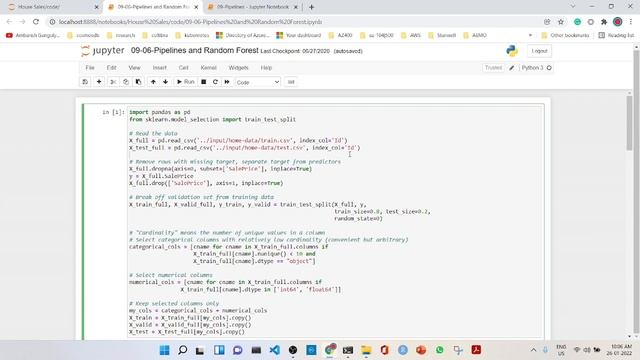Open the View menu

click(134, 68)
